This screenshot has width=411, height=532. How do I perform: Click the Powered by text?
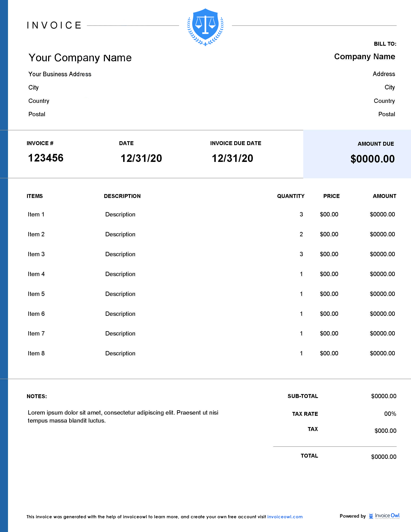[x=353, y=516]
